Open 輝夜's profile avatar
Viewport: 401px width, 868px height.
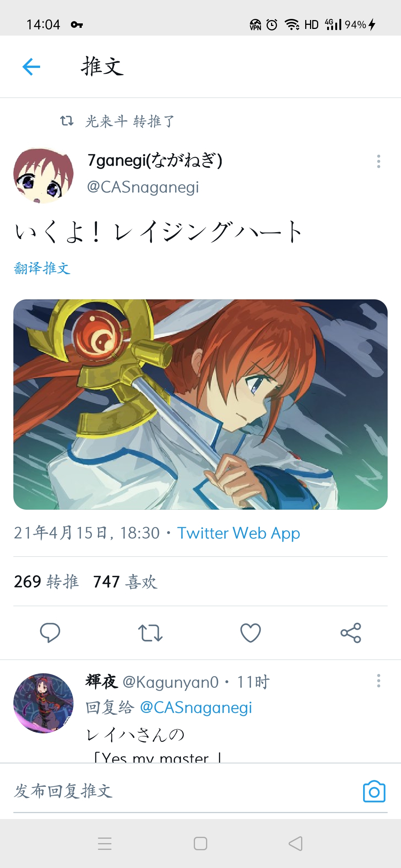tap(43, 703)
